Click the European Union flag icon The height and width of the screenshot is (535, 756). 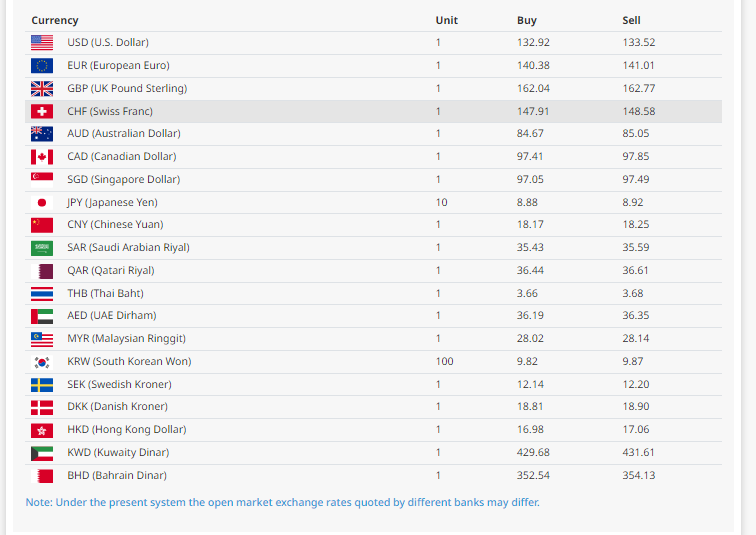coord(42,65)
